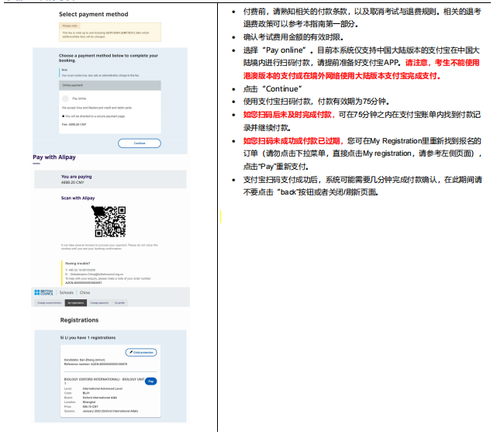
Task: Click the Reference number line in registration card
Action: click(96, 364)
